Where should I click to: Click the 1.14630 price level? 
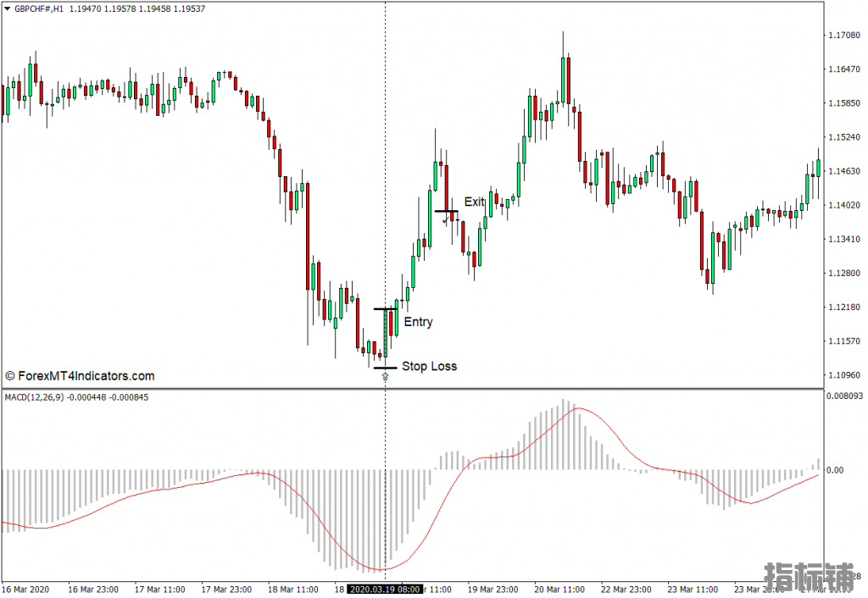844,171
